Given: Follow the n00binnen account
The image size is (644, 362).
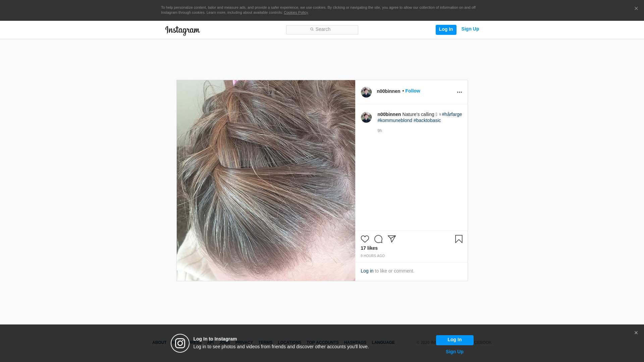Looking at the screenshot, I should click(x=412, y=91).
